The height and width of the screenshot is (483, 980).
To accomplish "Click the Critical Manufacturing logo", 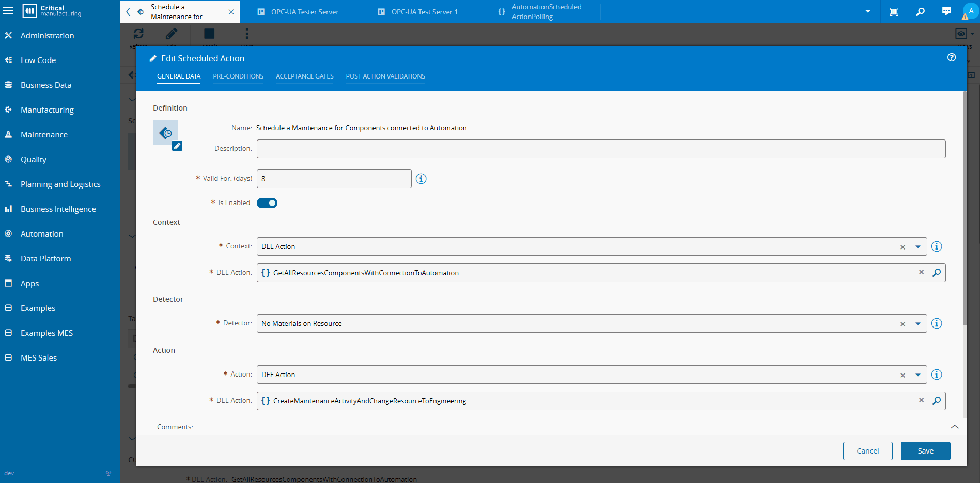I will click(52, 11).
